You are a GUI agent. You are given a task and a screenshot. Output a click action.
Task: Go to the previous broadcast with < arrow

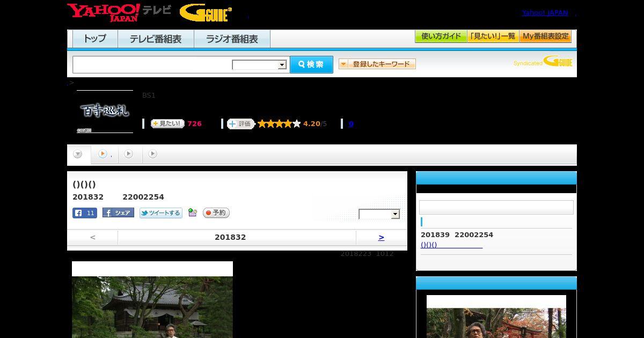click(x=93, y=237)
